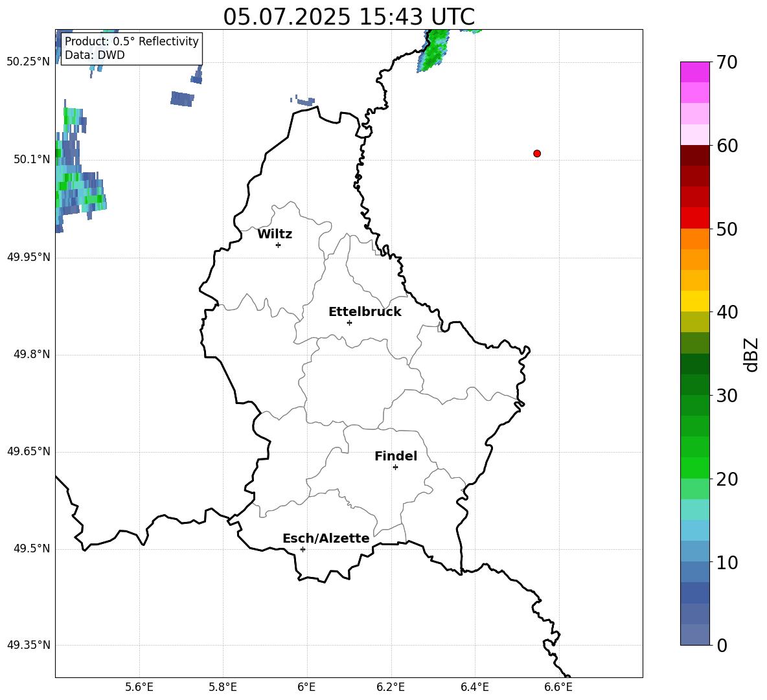Pick the yellow swatch just above 40 dBZ
The height and width of the screenshot is (700, 767).
tap(694, 301)
